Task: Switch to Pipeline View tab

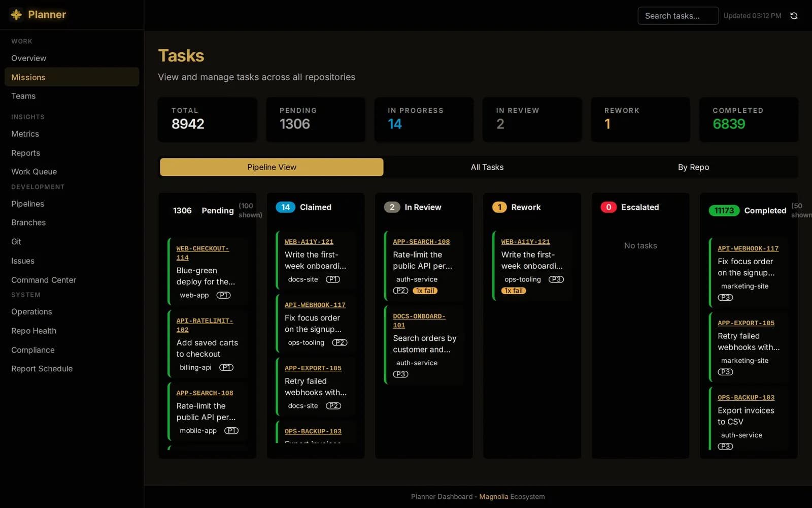Action: click(272, 167)
